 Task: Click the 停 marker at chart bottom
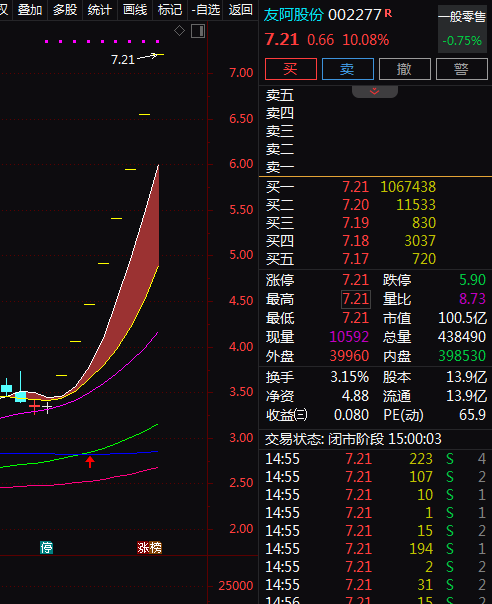tap(47, 547)
